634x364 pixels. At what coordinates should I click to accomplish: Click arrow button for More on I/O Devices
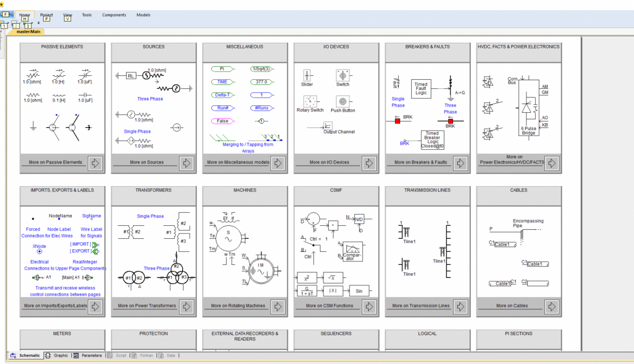click(369, 163)
